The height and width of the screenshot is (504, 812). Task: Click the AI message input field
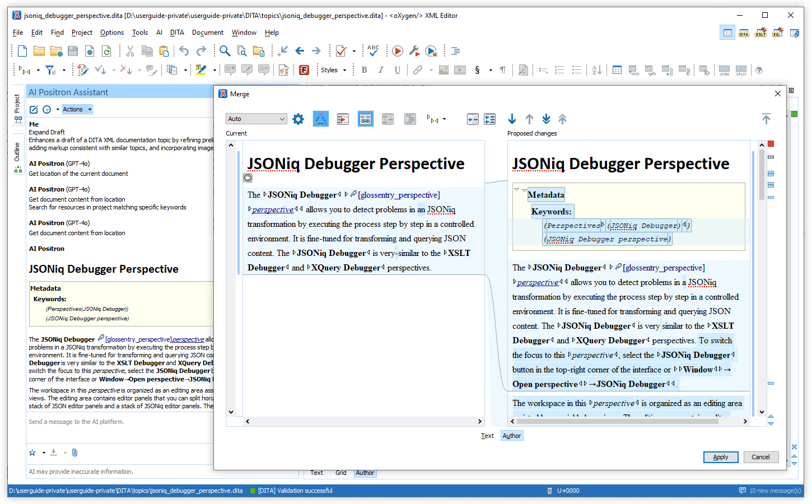[120, 429]
